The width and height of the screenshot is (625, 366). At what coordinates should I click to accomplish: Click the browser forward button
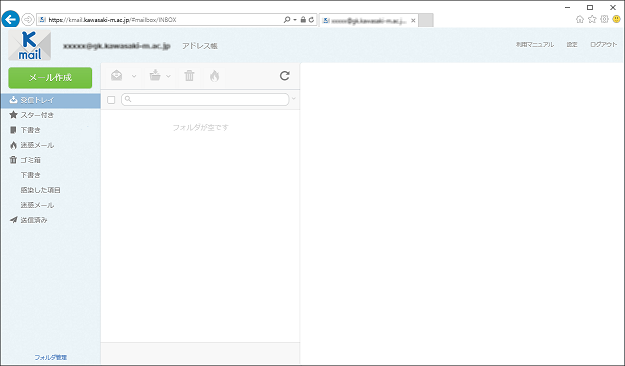(28, 19)
